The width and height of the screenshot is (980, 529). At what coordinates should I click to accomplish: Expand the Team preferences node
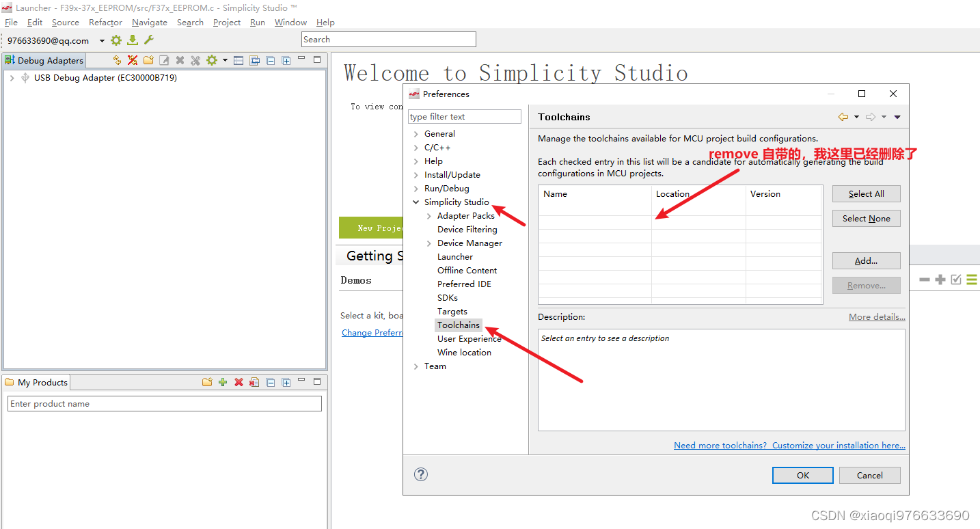(x=416, y=366)
